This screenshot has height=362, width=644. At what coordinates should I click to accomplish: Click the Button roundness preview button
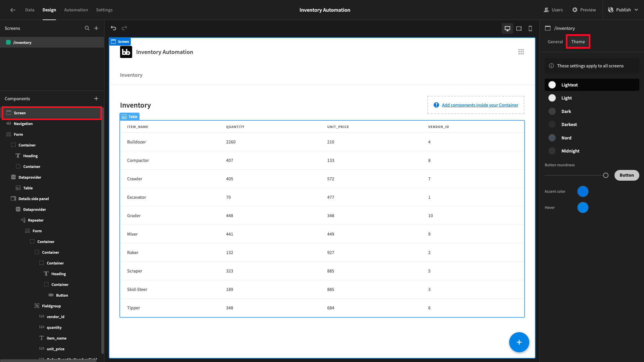tap(627, 175)
